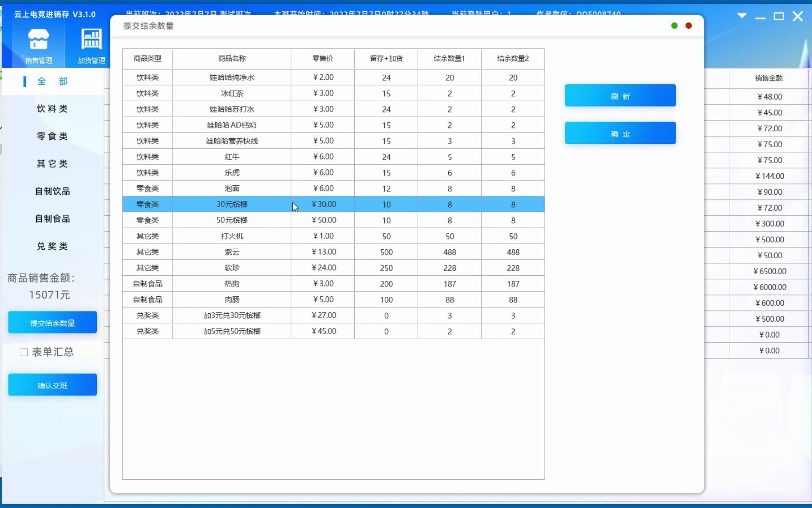This screenshot has width=812, height=508.
Task: Click the 零售价 column header
Action: click(x=323, y=59)
